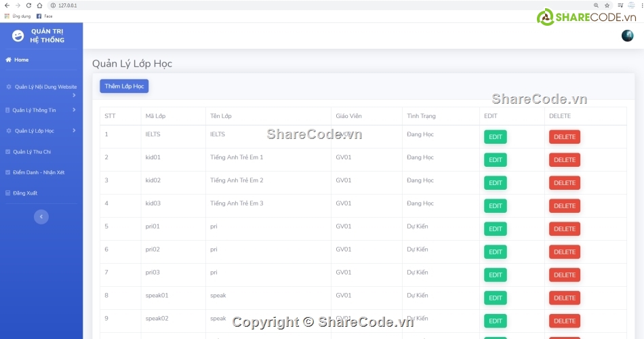Click the smiley logo in sidebar header
Screen dimensions: 644x339
pos(18,36)
